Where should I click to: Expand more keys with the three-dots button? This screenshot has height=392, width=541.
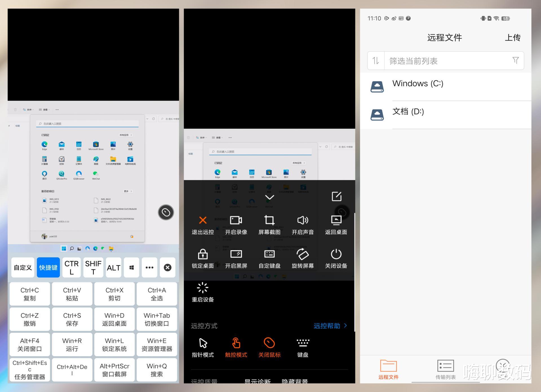(x=149, y=267)
